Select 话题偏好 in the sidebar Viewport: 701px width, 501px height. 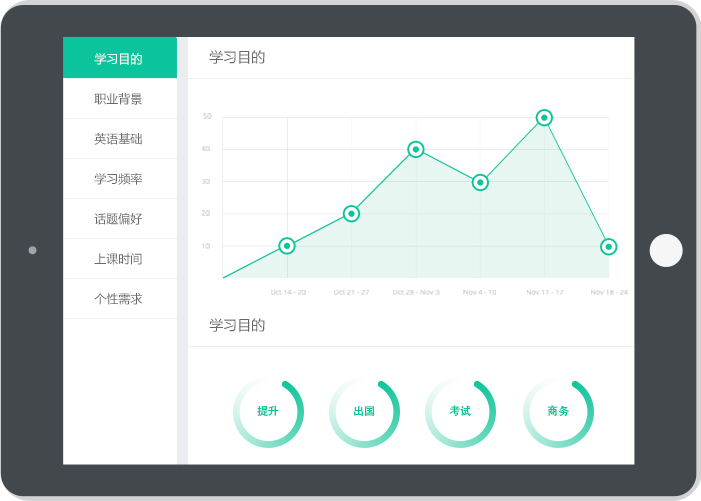point(119,219)
